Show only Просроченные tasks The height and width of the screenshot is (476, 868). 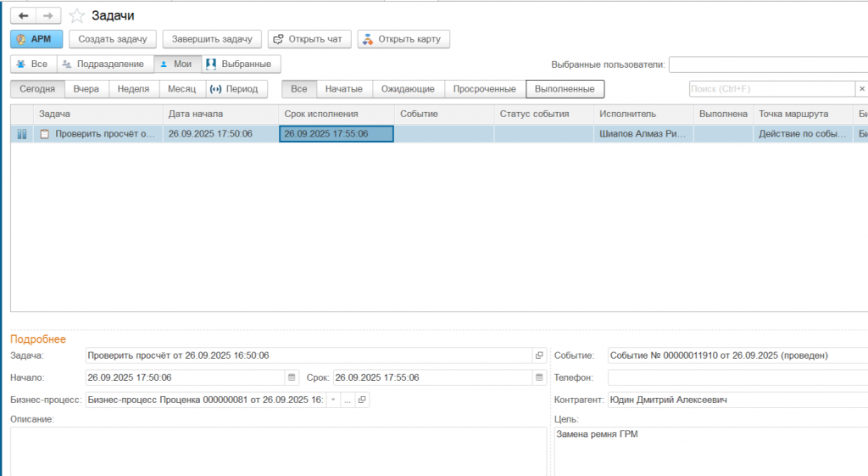click(484, 89)
